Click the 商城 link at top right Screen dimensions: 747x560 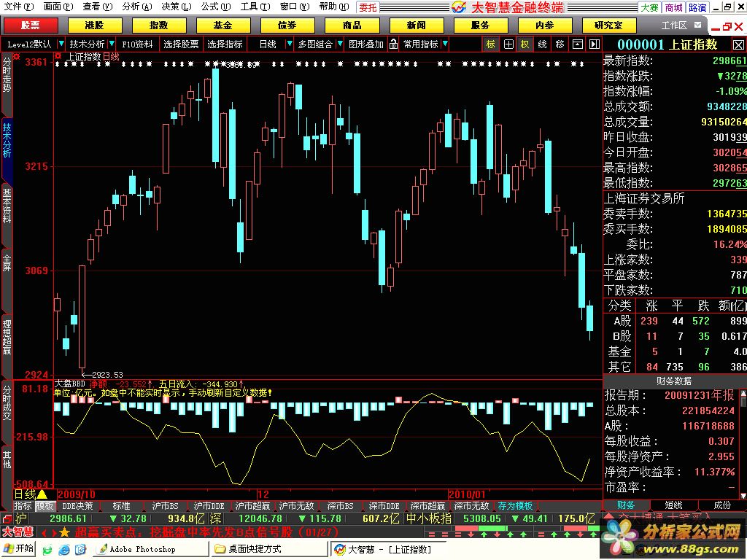click(x=673, y=7)
